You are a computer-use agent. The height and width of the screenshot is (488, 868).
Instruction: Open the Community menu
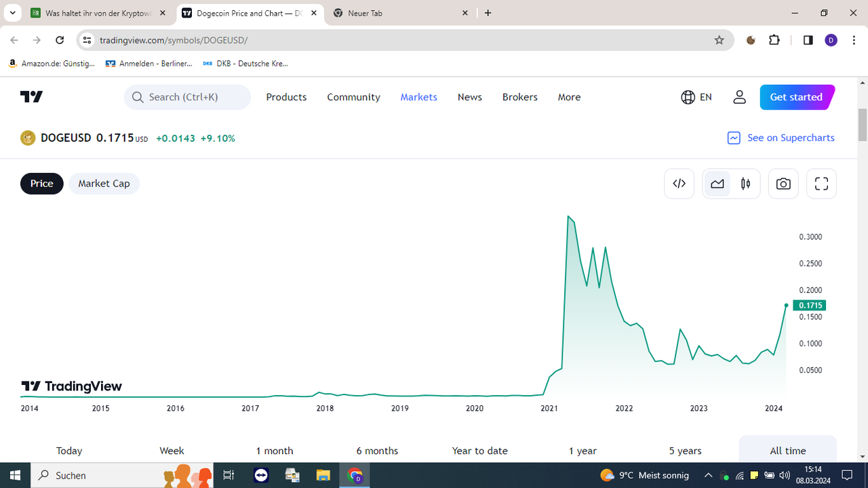tap(353, 97)
